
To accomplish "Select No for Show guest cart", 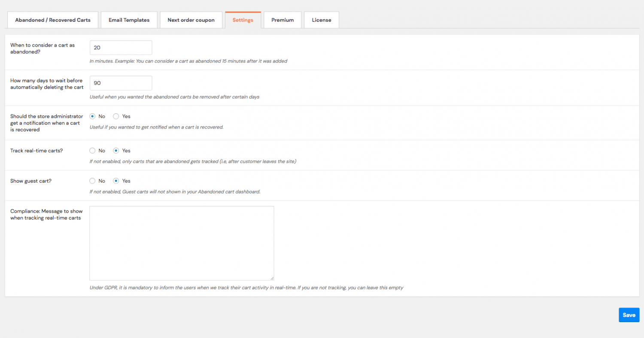I will tap(92, 181).
